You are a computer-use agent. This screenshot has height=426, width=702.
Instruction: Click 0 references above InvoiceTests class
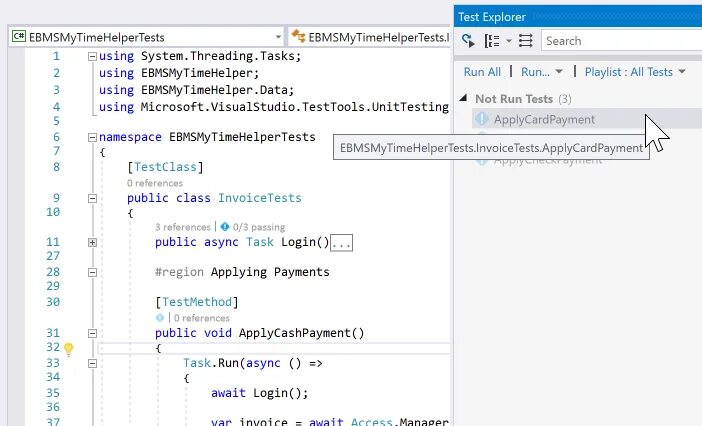point(155,183)
